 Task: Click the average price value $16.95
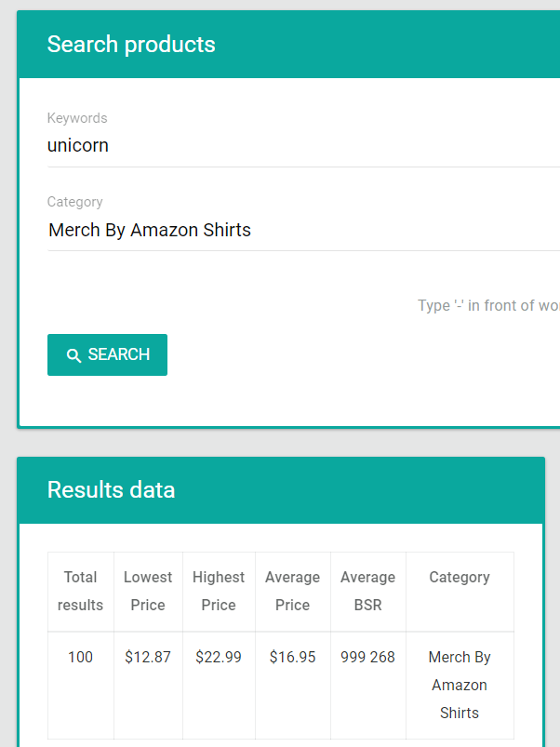[292, 658]
